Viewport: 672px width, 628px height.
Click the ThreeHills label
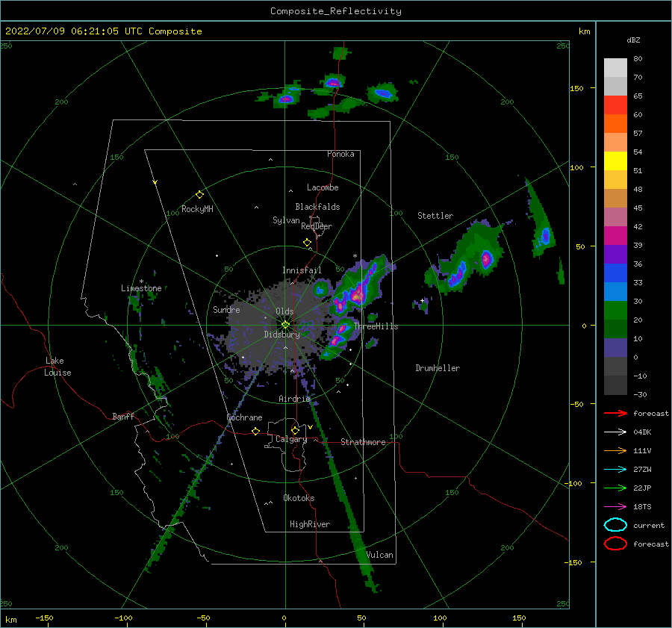[x=376, y=326]
